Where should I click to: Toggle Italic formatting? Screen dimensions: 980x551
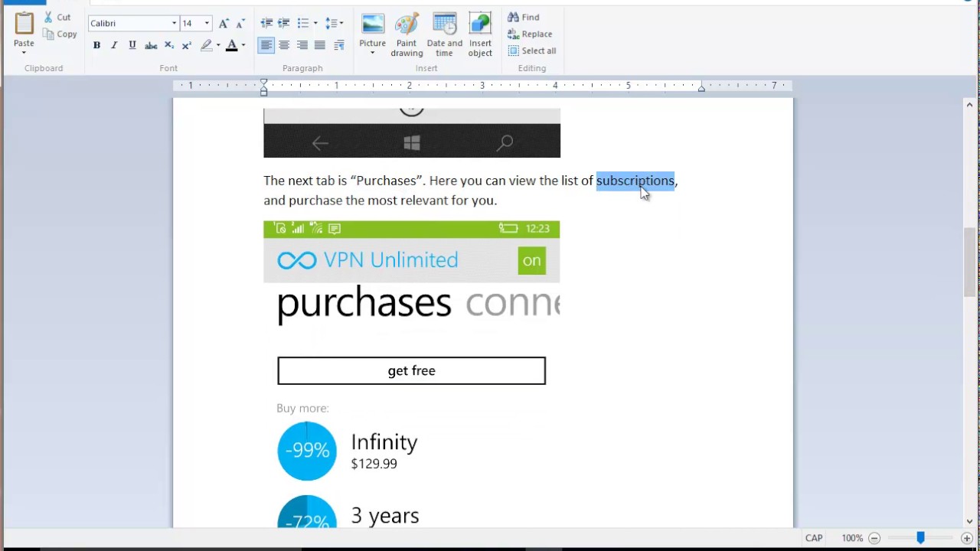[114, 45]
